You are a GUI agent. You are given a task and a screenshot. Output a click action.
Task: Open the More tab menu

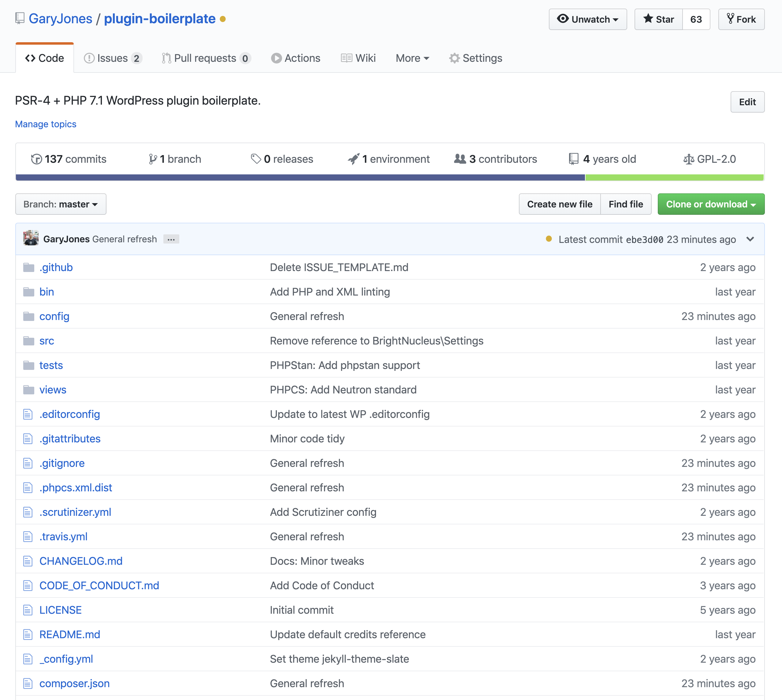pos(412,58)
